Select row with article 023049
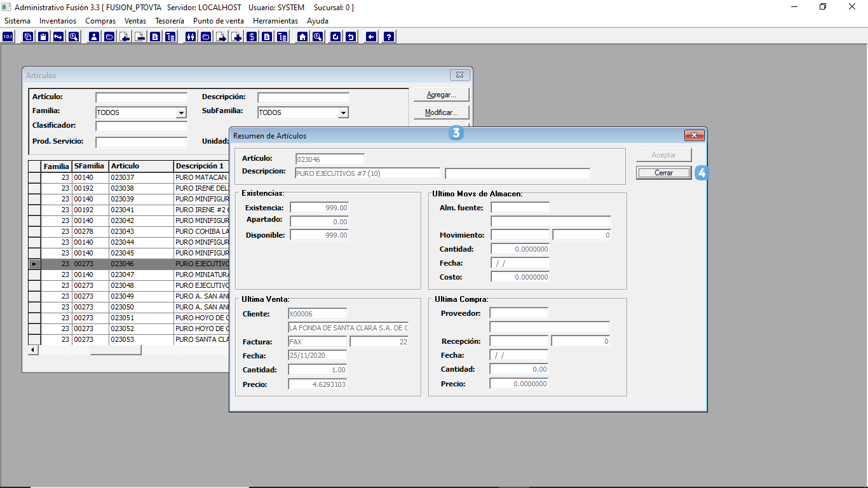The image size is (868, 488). pyautogui.click(x=128, y=296)
